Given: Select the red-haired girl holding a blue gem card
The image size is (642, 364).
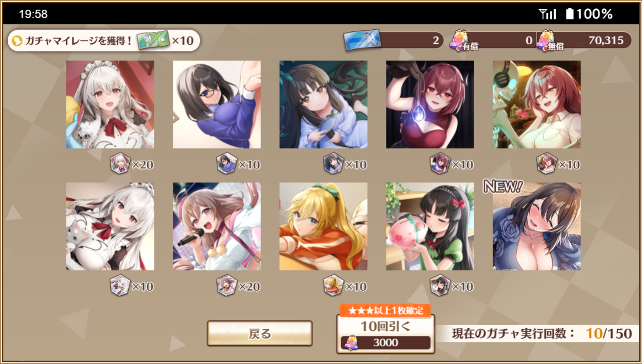Looking at the screenshot, I should pyautogui.click(x=430, y=104).
